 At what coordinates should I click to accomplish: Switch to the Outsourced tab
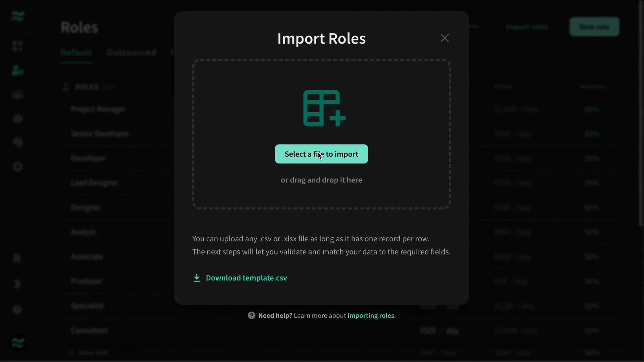point(131,53)
